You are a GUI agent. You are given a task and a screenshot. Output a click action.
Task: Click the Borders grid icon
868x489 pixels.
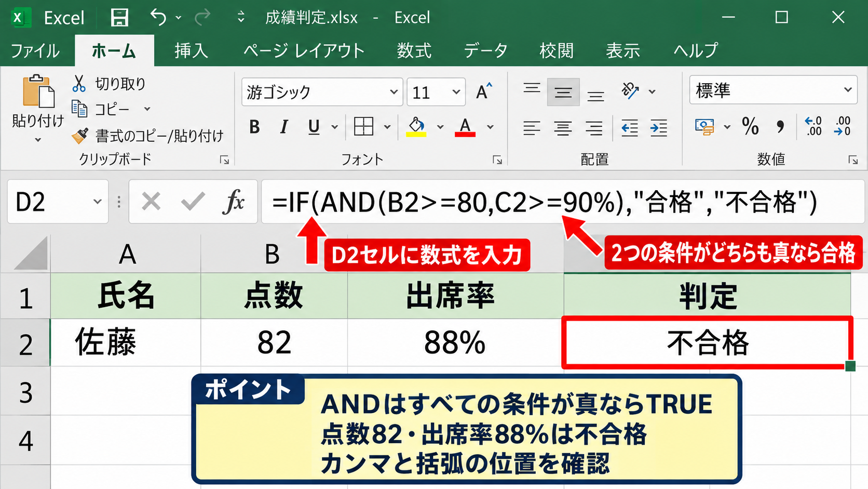coord(363,126)
